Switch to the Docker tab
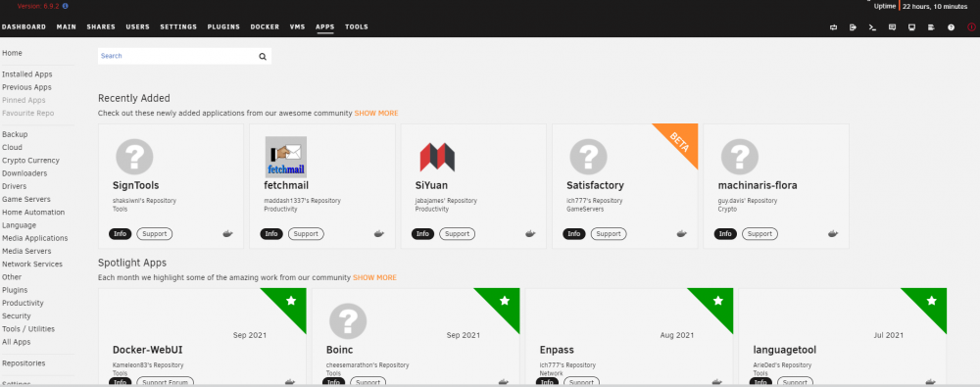Viewport: 980px width, 387px height. (x=265, y=26)
